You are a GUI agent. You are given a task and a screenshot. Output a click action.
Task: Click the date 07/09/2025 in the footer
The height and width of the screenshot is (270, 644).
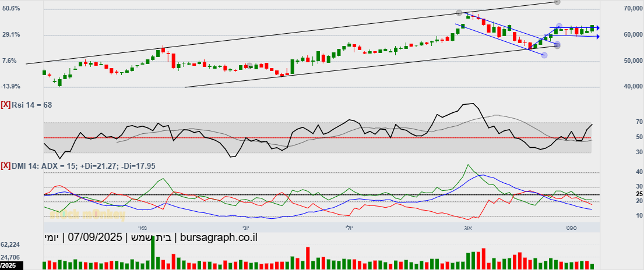[95, 237]
